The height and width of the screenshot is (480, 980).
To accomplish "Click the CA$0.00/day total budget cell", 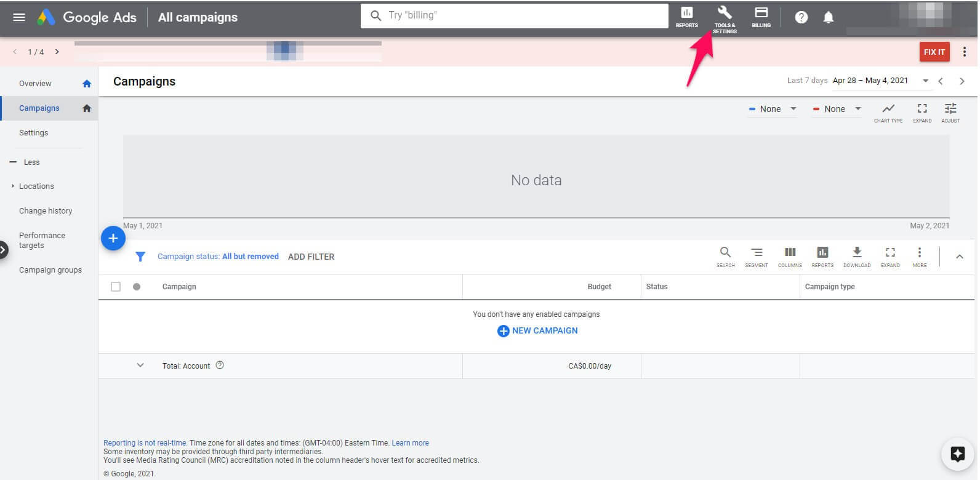I will (590, 366).
